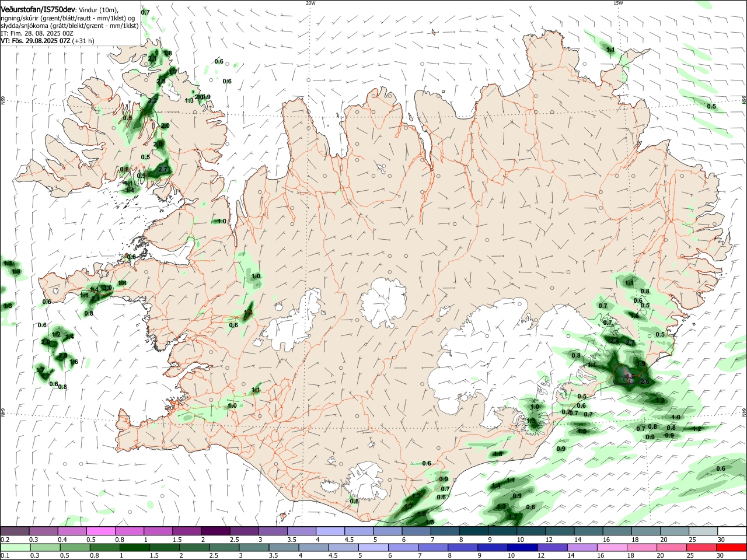Image resolution: width=747 pixels, height=560 pixels.
Task: Click the 20W longitude label
Action: pyautogui.click(x=310, y=3)
